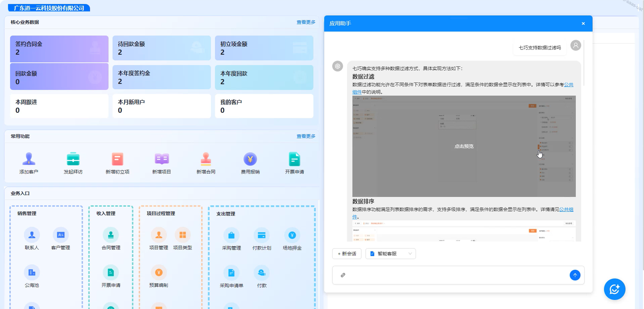Viewport: 644px width, 309px height.
Task: Click the 开票申请 shortcut icon
Action: 294,159
